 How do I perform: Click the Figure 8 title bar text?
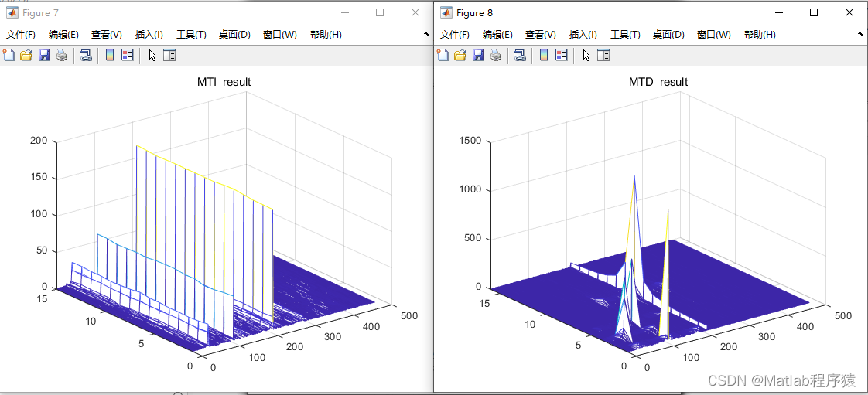pos(474,12)
